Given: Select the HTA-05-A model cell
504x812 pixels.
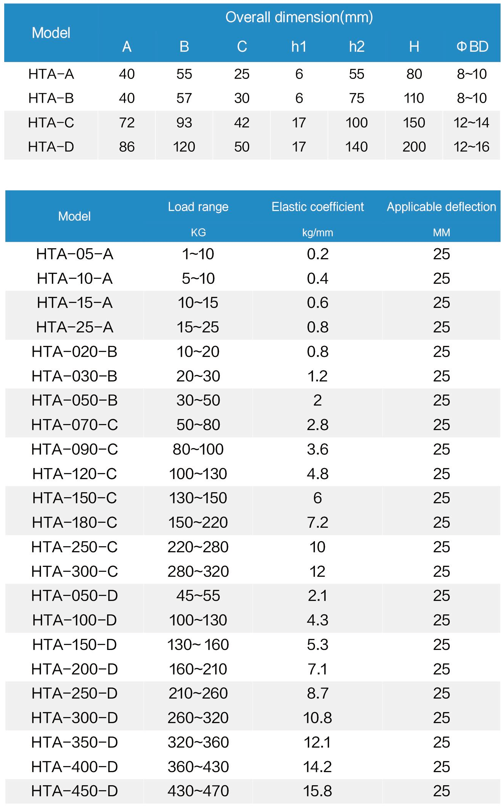Looking at the screenshot, I should point(75,254).
